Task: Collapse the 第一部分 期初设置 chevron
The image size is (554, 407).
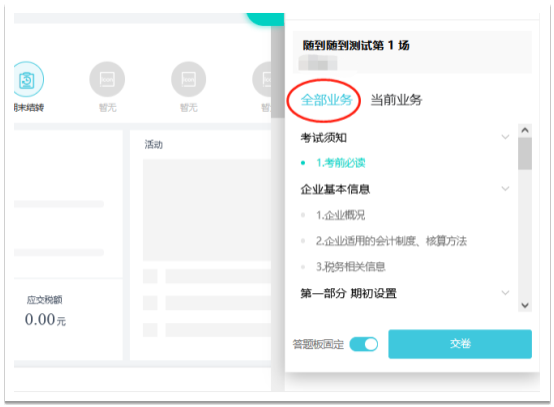Action: click(506, 293)
